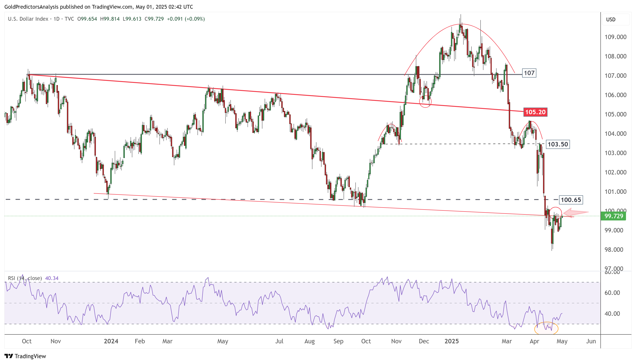The height and width of the screenshot is (364, 636).
Task: Click the Apr label on time axis
Action: pyautogui.click(x=534, y=342)
